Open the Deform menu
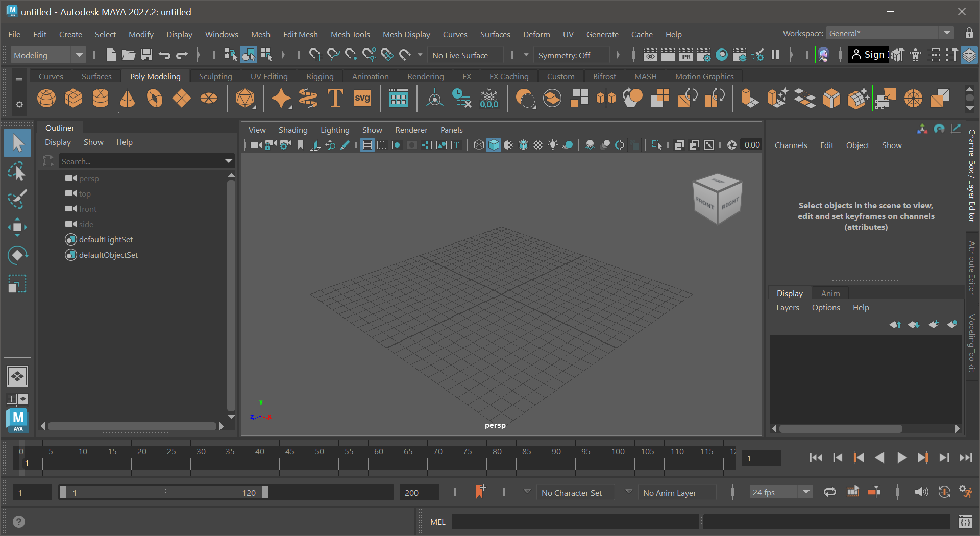 tap(536, 34)
